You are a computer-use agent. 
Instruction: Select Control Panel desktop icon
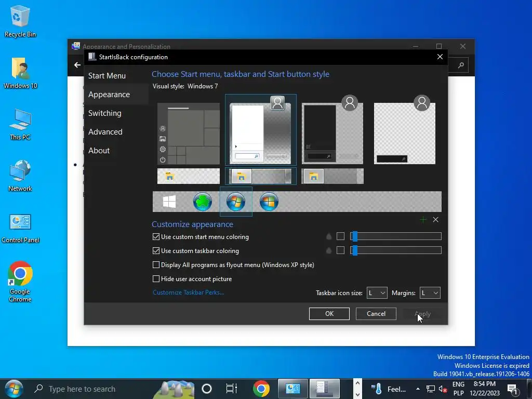point(20,229)
